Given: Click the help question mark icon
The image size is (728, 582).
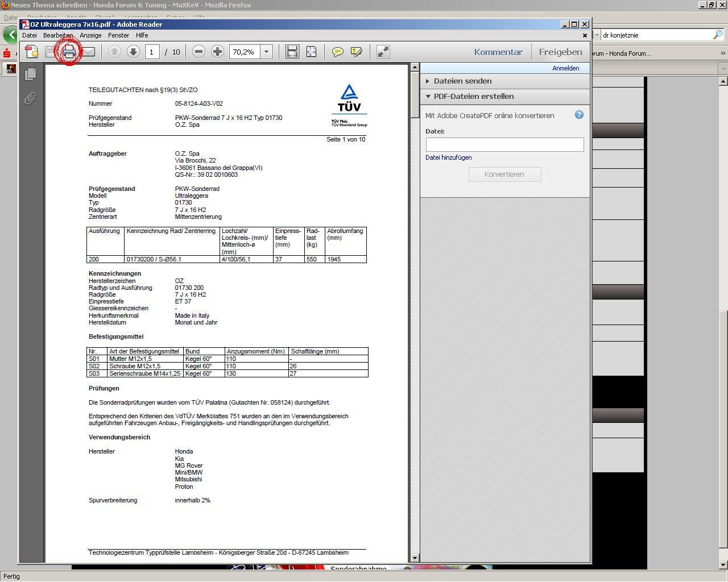Looking at the screenshot, I should (579, 115).
